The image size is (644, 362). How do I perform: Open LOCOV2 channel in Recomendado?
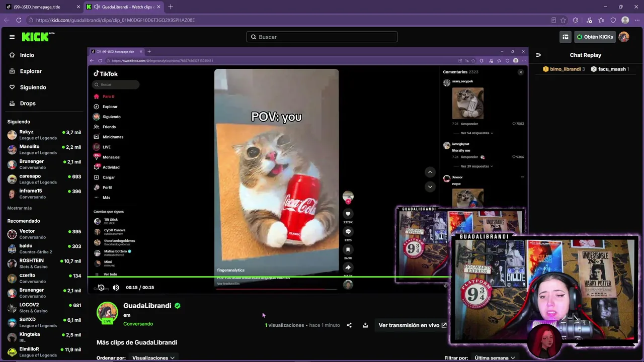click(44, 308)
